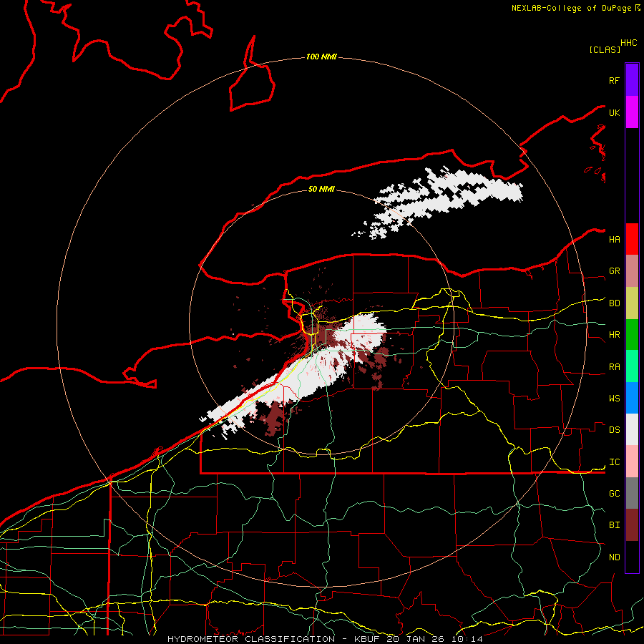The height and width of the screenshot is (644, 644).
Task: Click the 'BI' legend label
Action: (x=614, y=525)
